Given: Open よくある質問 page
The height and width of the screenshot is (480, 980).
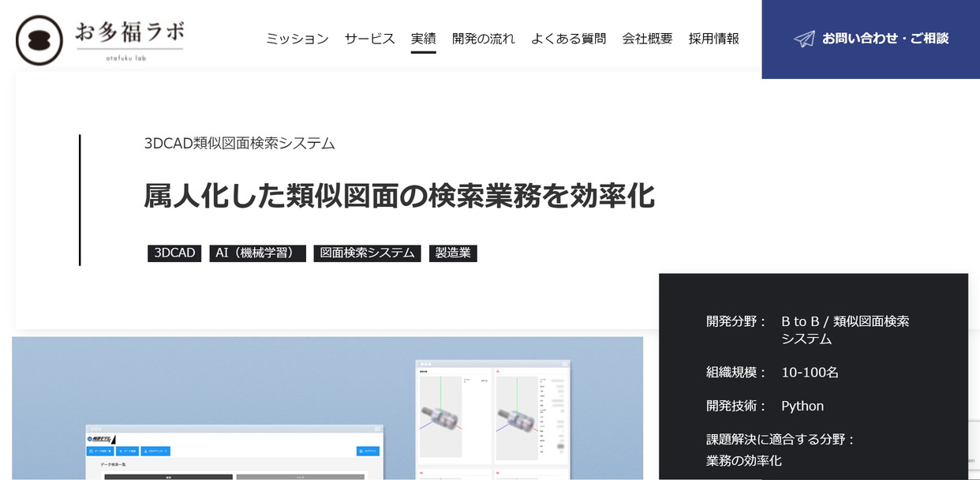Looking at the screenshot, I should pos(569,39).
